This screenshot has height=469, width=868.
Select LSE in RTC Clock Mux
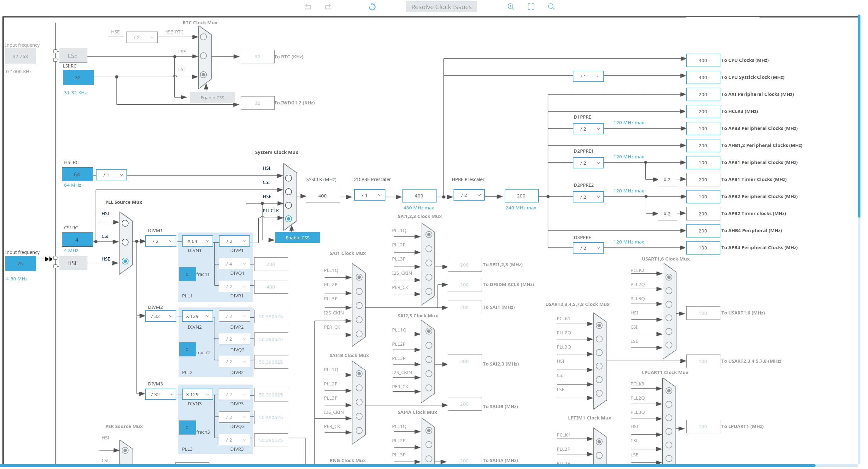pyautogui.click(x=203, y=56)
